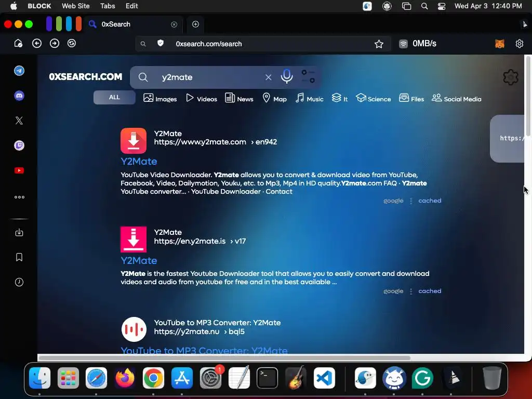
Task: Close the 0xSearch tab
Action: (174, 24)
